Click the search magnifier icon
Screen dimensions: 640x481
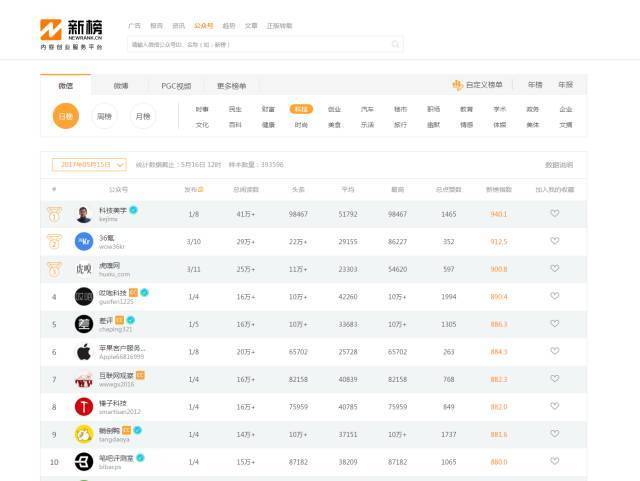396,45
